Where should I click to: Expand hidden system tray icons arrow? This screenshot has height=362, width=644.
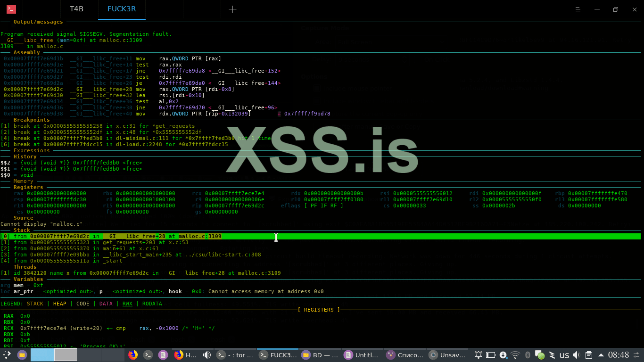(x=601, y=355)
